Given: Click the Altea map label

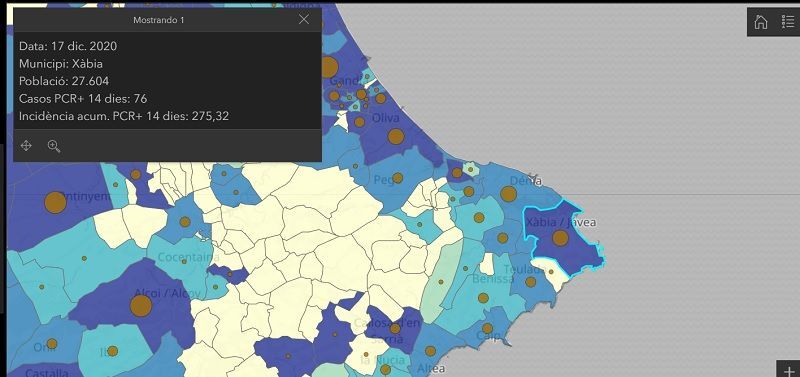Looking at the screenshot, I should [x=431, y=368].
